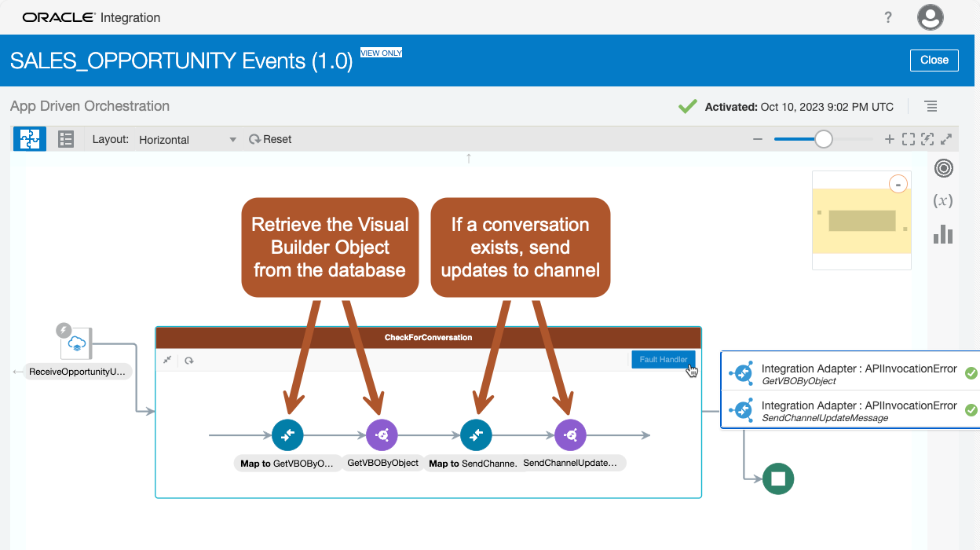This screenshot has height=550, width=980.
Task: Open the Map to GetVBOByObject mapper
Action: coord(287,434)
